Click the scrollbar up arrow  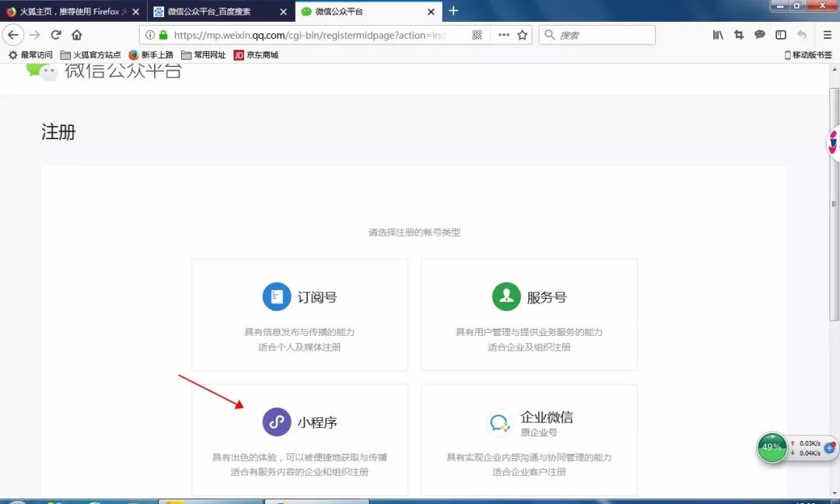click(835, 69)
